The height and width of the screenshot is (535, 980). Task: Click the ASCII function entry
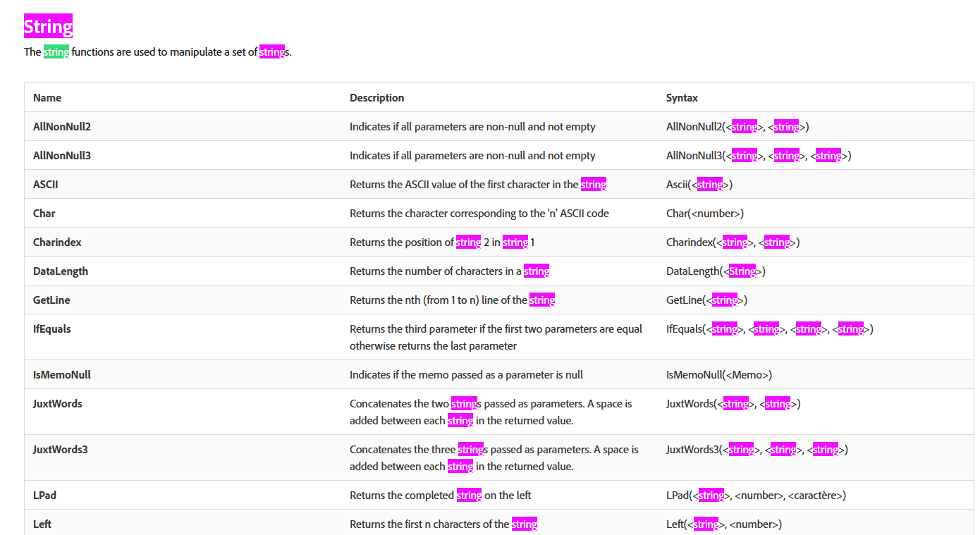45,184
